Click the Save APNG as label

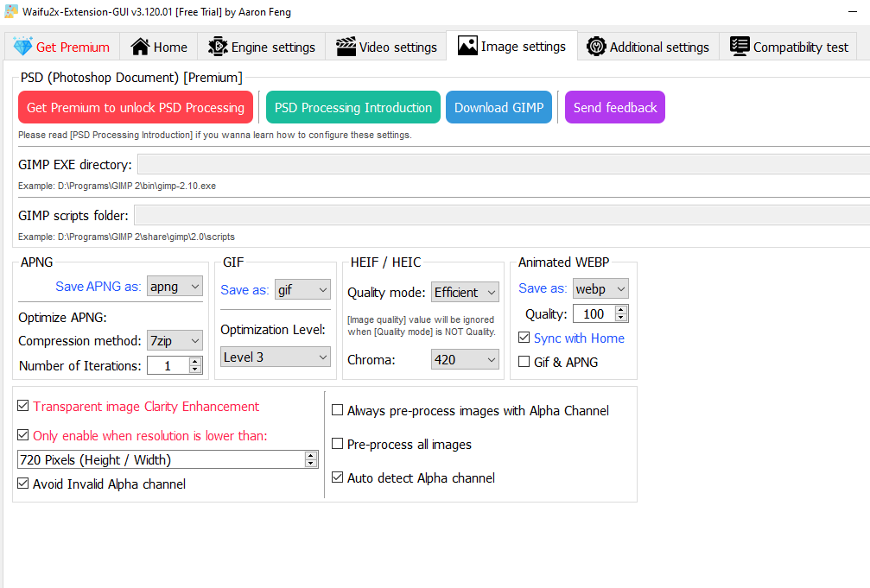98,287
